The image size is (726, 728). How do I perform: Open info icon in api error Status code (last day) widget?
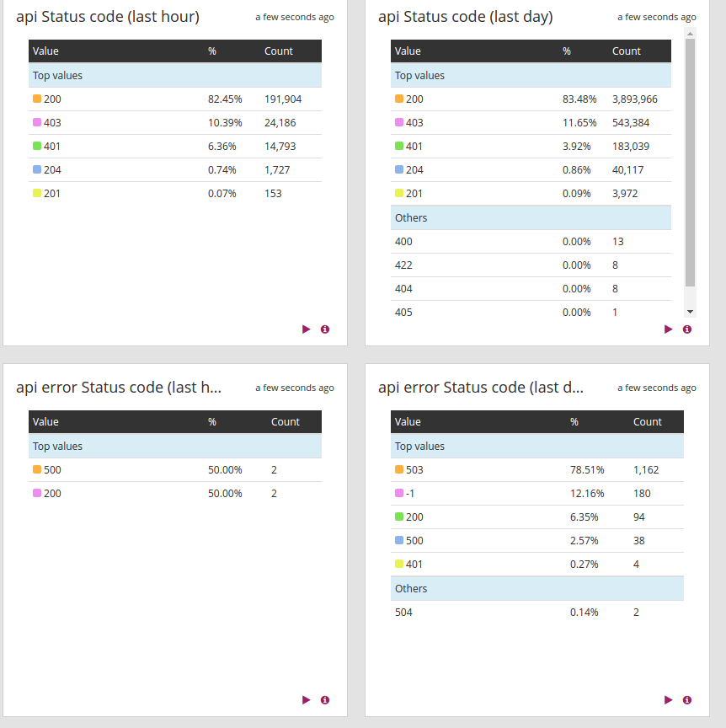687,700
